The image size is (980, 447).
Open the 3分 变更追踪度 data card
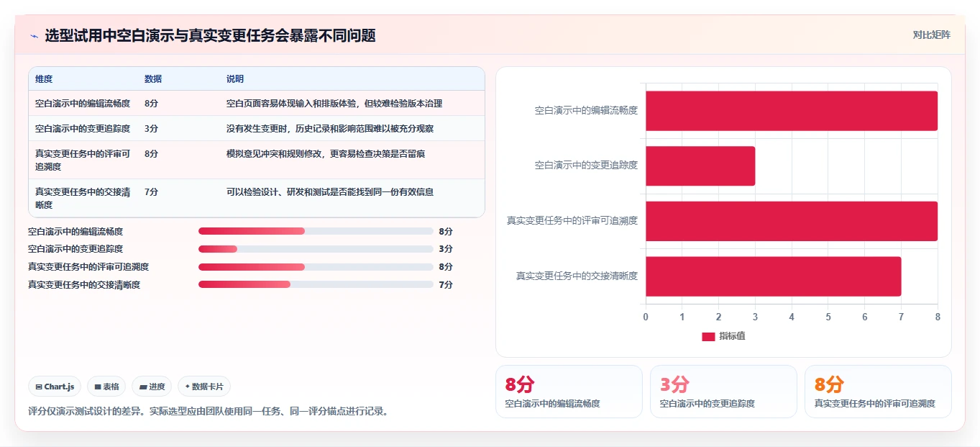coord(723,392)
